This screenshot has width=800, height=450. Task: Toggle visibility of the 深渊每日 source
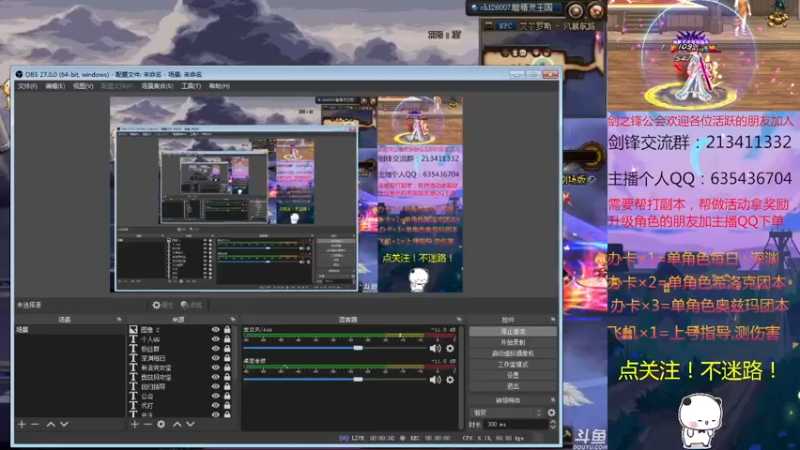point(216,358)
